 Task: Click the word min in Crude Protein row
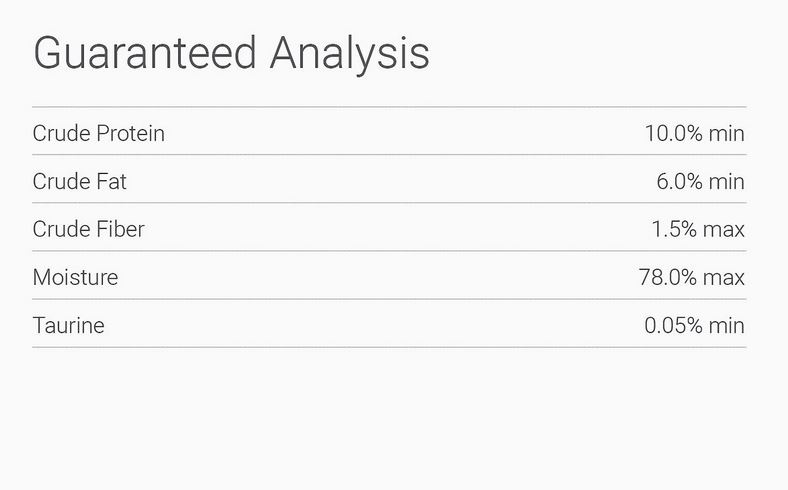pos(727,133)
